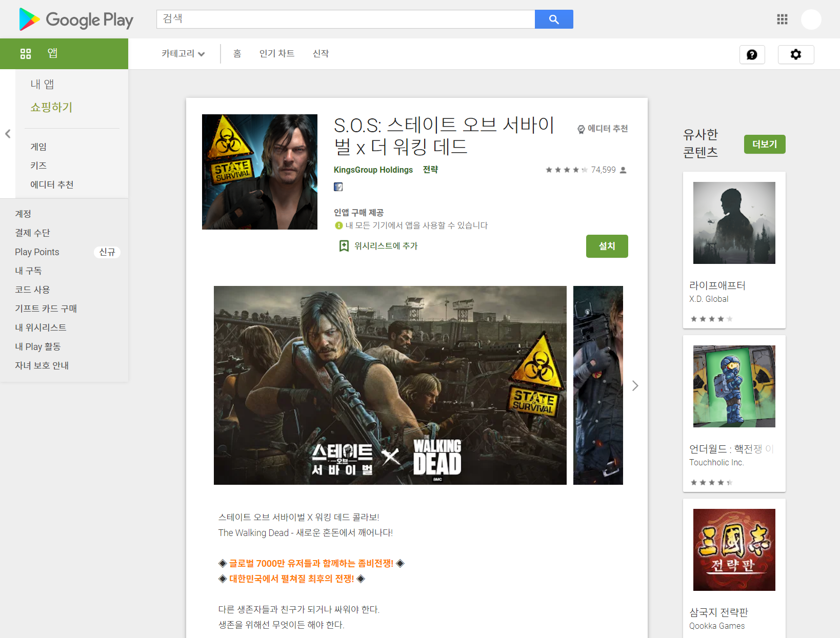The height and width of the screenshot is (638, 840).
Task: Open the 키즈 category
Action: (38, 166)
